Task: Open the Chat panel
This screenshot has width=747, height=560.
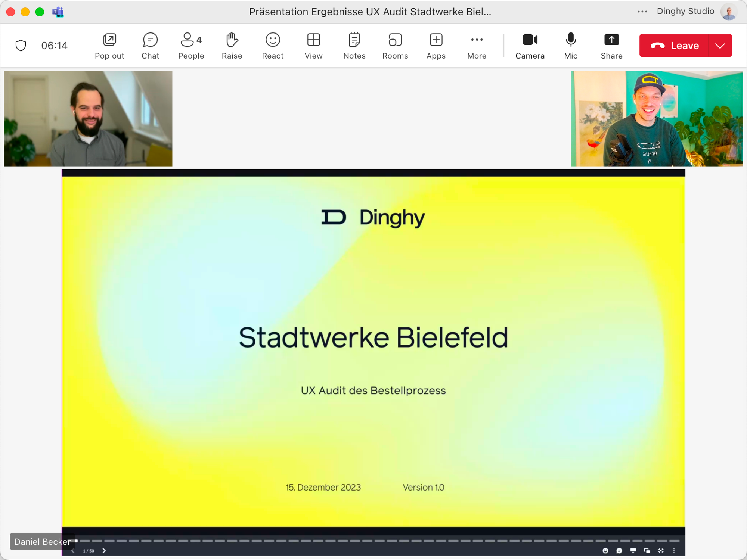Action: [x=150, y=46]
